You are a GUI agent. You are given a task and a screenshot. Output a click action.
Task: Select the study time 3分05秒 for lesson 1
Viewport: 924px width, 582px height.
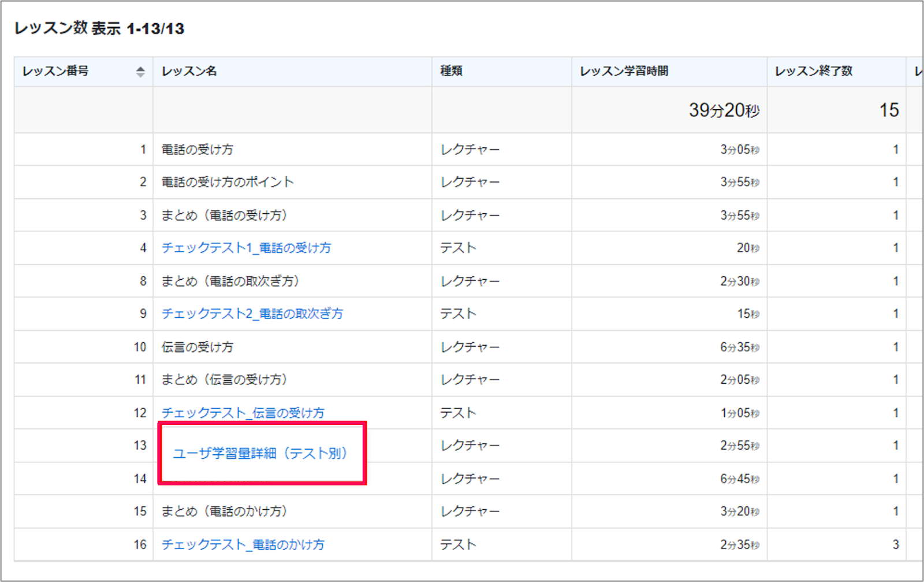(x=740, y=150)
